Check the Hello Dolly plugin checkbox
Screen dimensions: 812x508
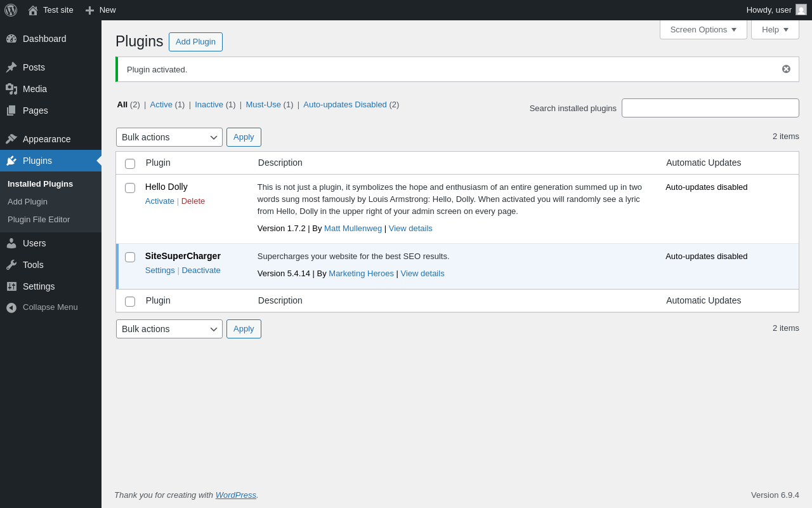click(130, 188)
